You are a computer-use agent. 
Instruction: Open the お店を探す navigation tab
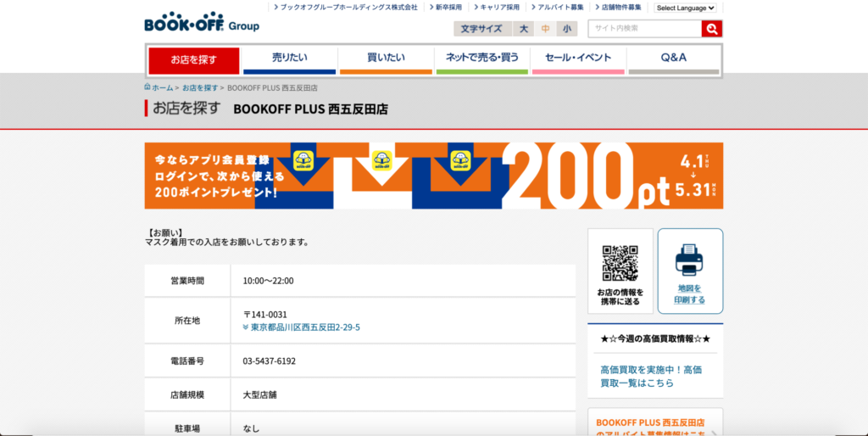[x=194, y=60]
